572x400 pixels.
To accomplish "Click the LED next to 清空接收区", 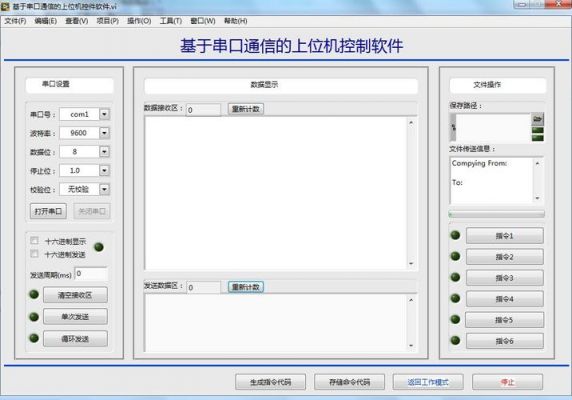I will pyautogui.click(x=34, y=295).
